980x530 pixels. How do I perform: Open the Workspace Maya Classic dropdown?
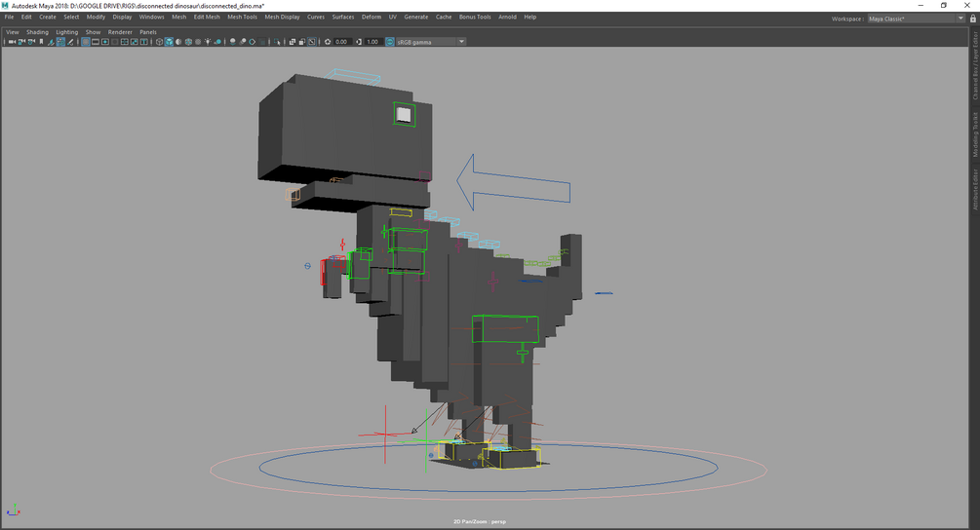(x=917, y=19)
